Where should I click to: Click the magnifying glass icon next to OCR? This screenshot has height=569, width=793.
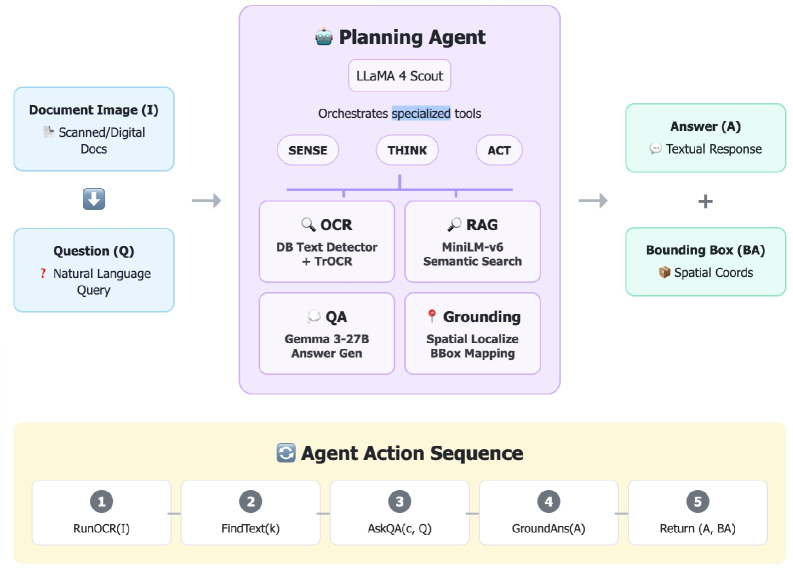308,225
